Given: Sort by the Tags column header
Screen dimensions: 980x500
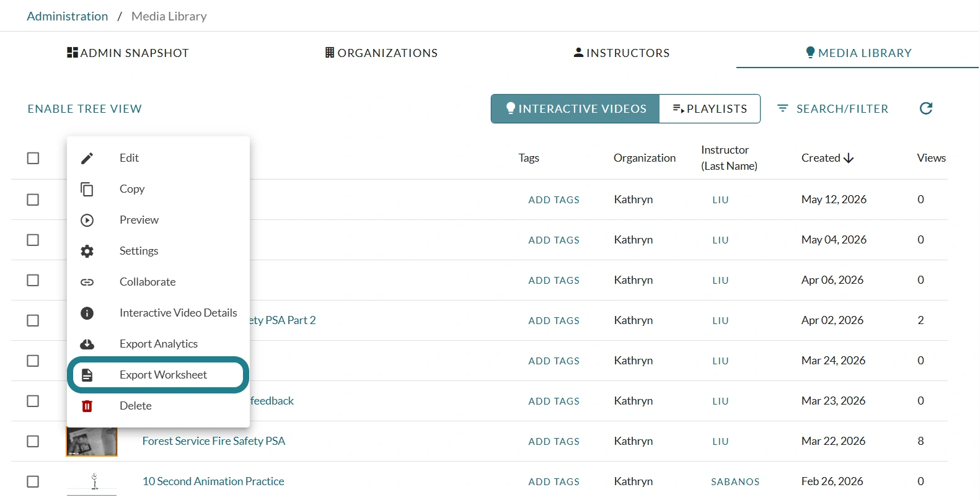Looking at the screenshot, I should (x=529, y=158).
